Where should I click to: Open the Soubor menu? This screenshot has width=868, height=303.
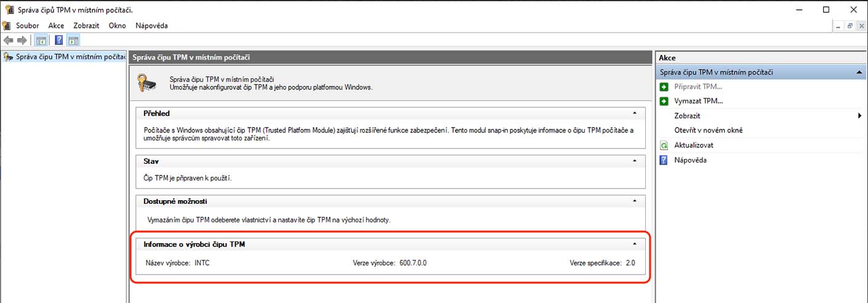(28, 25)
